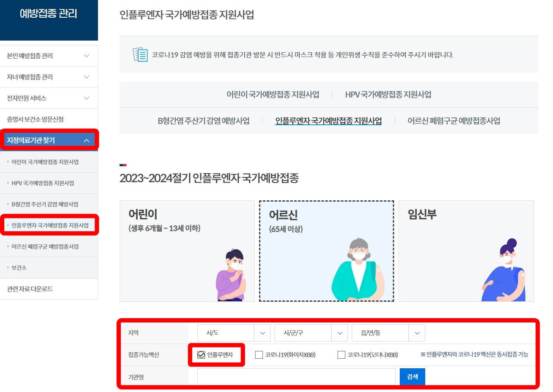The image size is (553, 392).
Task: Switch to HPV 국가예방접종 지원사업 tab
Action: [x=388, y=95]
